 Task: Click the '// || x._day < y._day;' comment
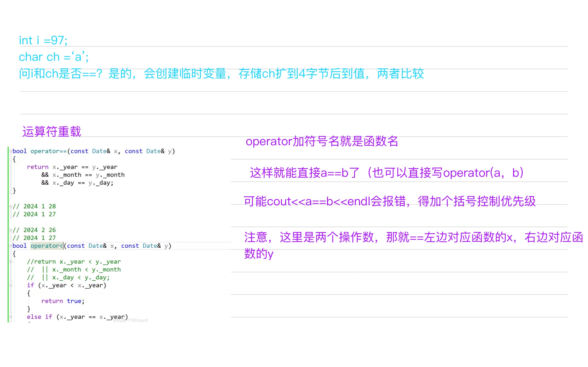click(x=68, y=277)
